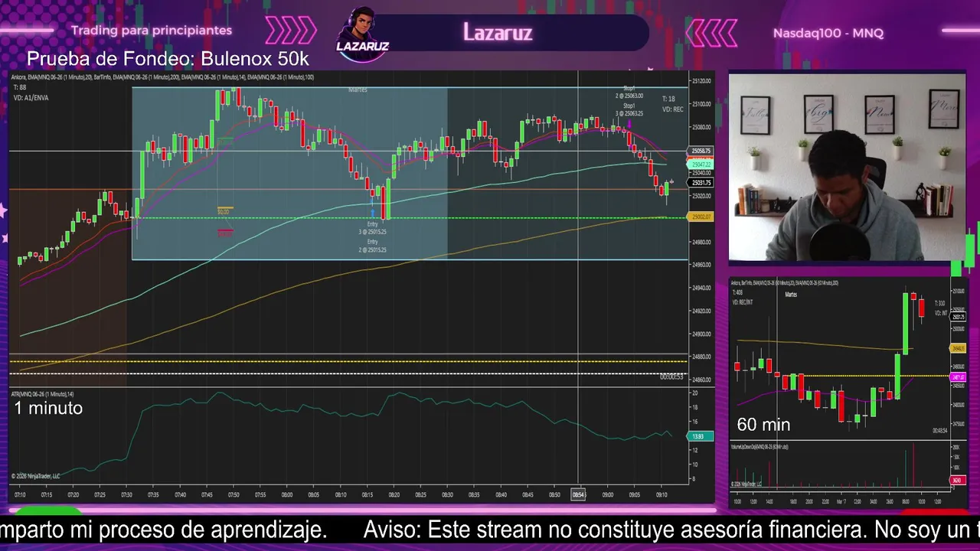Click the yellow 25002.07 price marker
The width and height of the screenshot is (980, 551).
tap(701, 217)
